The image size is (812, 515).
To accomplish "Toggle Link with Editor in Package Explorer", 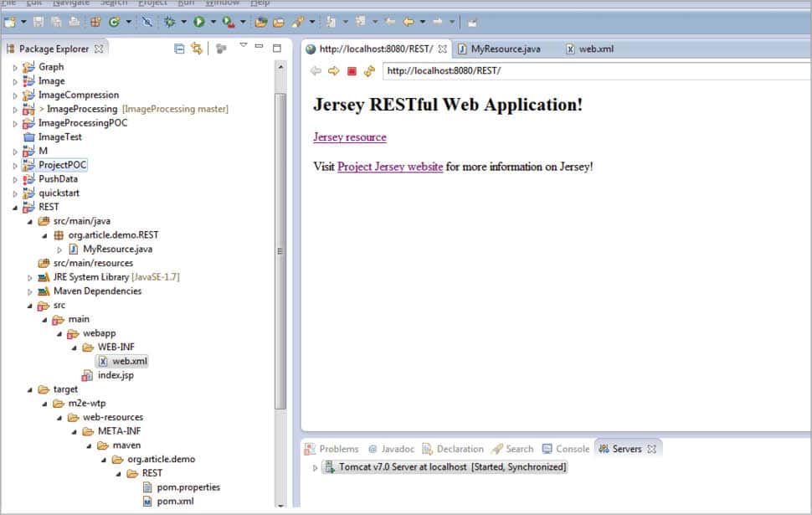I will [197, 49].
